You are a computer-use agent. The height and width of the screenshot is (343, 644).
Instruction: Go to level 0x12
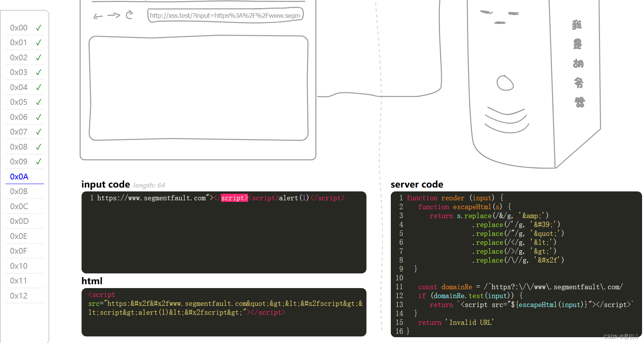click(x=25, y=296)
